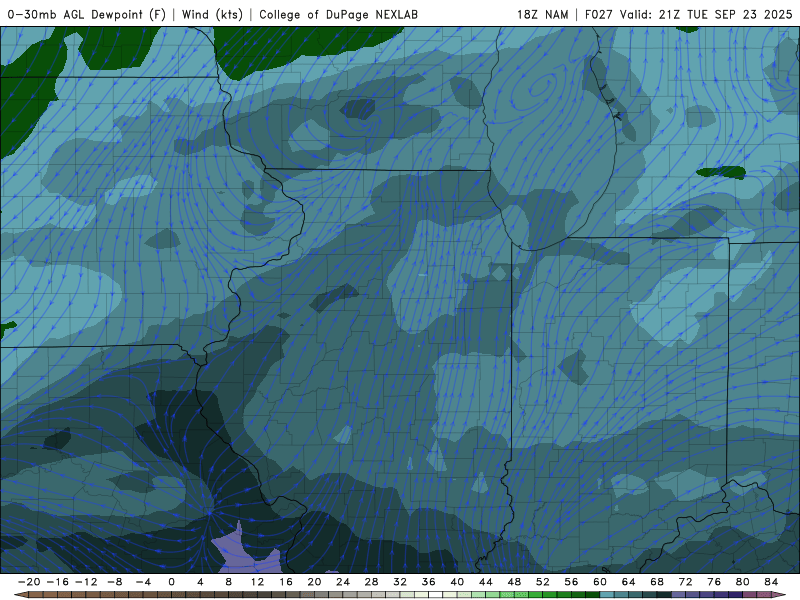Click the "72" color scale label

686,582
